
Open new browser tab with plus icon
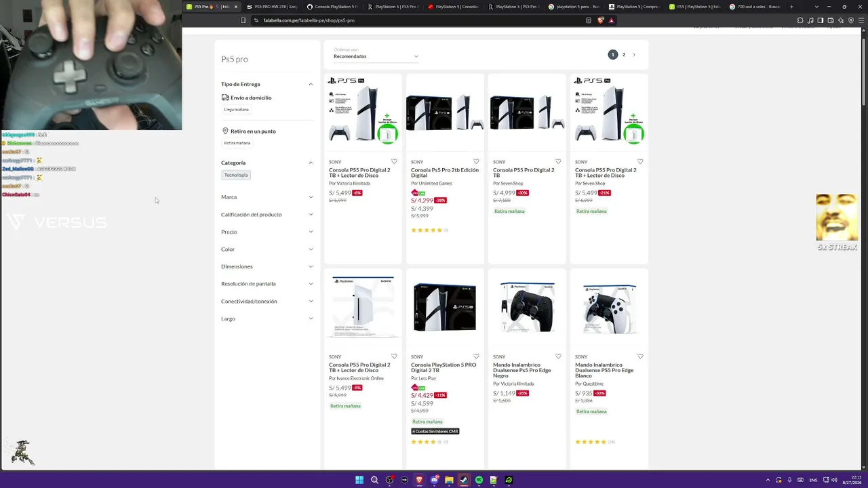click(x=791, y=7)
